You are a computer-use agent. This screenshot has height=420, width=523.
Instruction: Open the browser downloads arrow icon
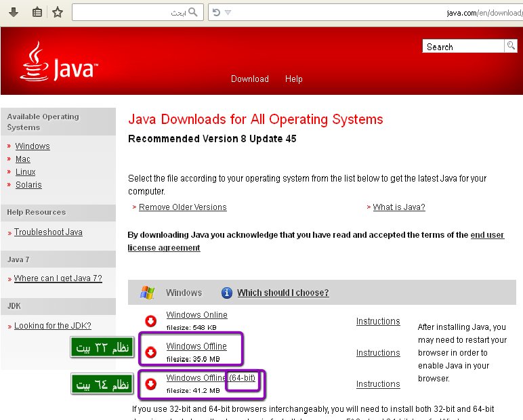click(14, 13)
